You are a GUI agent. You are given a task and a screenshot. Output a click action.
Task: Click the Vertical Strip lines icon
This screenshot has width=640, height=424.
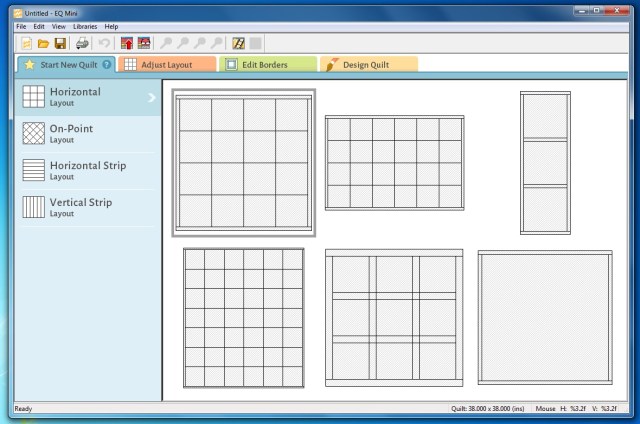coord(33,207)
